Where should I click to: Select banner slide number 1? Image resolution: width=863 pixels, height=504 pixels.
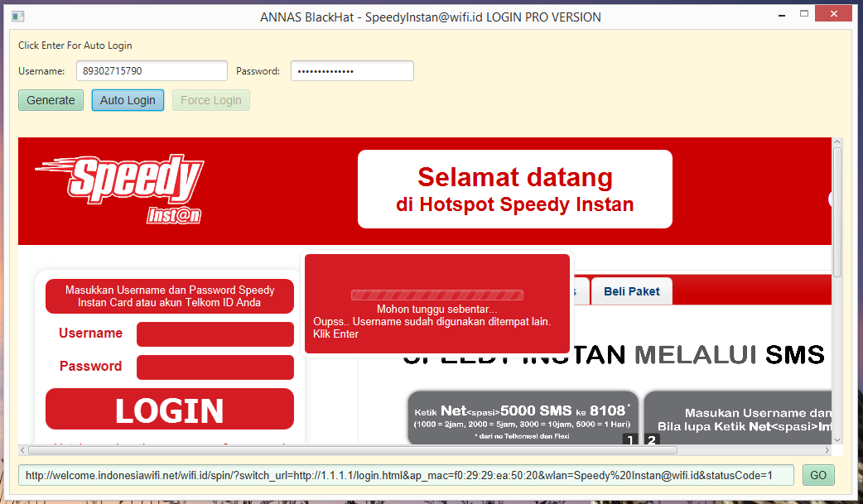(630, 439)
